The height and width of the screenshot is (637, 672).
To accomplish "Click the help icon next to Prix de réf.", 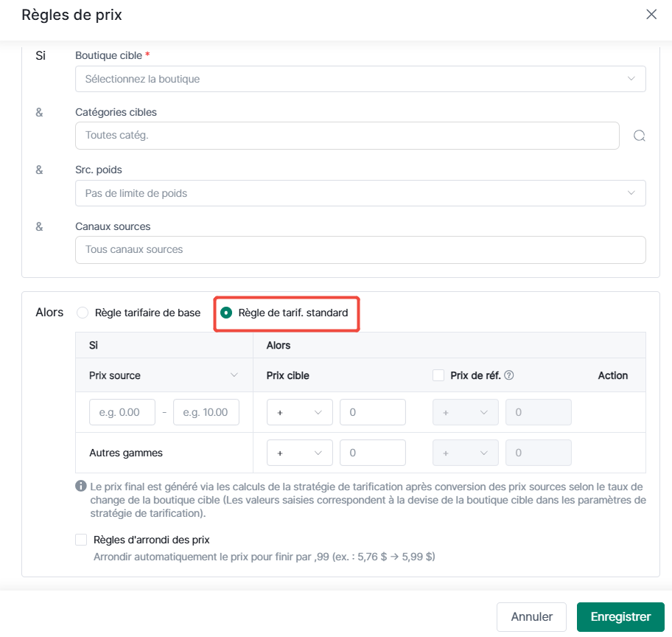I will (x=508, y=375).
